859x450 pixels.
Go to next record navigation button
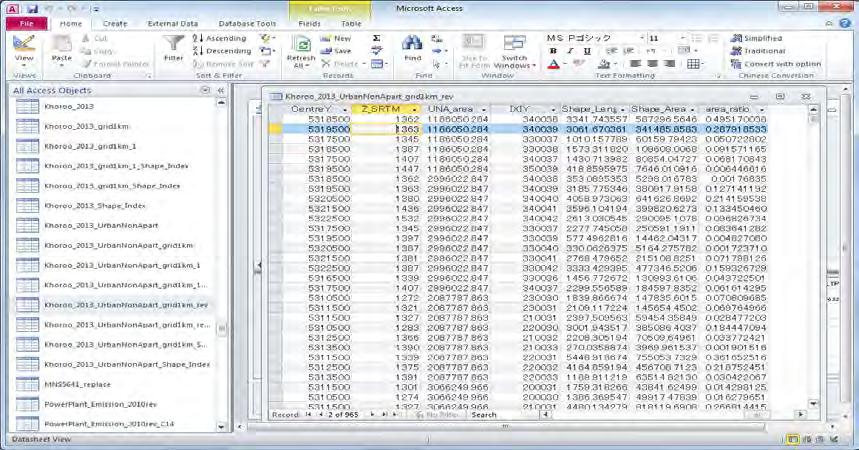[373, 415]
